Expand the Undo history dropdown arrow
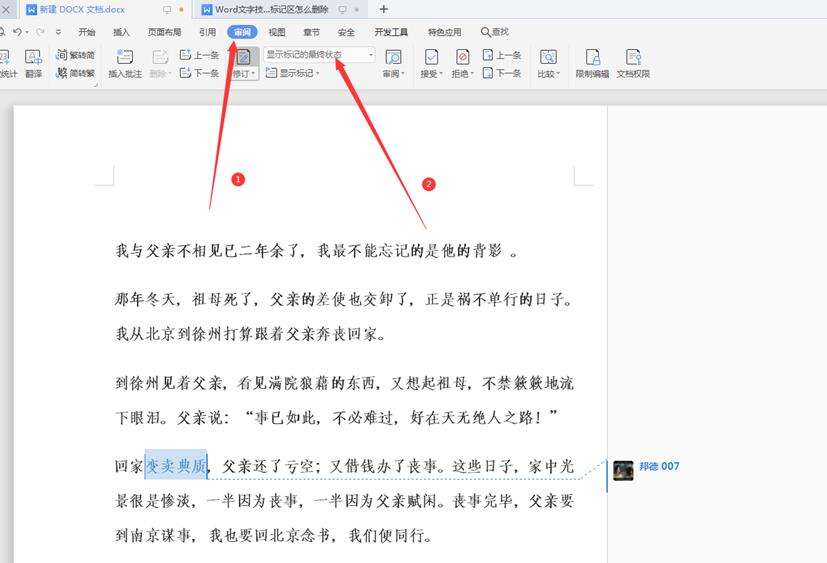The width and height of the screenshot is (827, 563). 27,32
